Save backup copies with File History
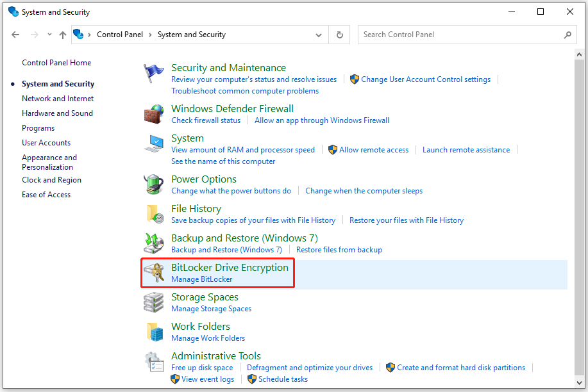588x392 pixels. click(253, 220)
